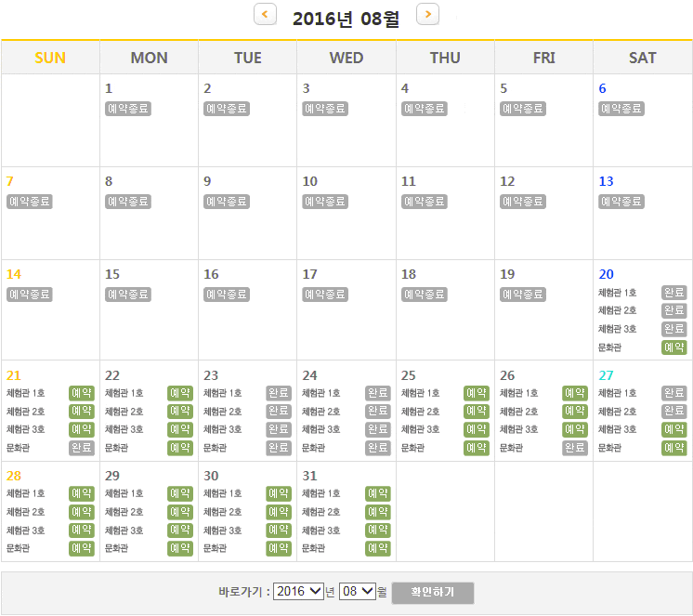Reserve 문화관 on August 22
Screen dimensions: 693x616
click(x=180, y=448)
